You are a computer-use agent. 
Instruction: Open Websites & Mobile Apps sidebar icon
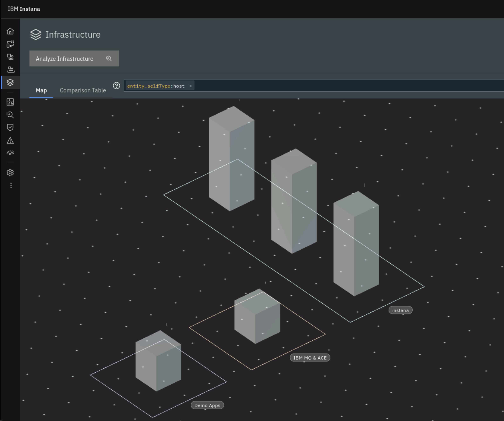(x=10, y=44)
